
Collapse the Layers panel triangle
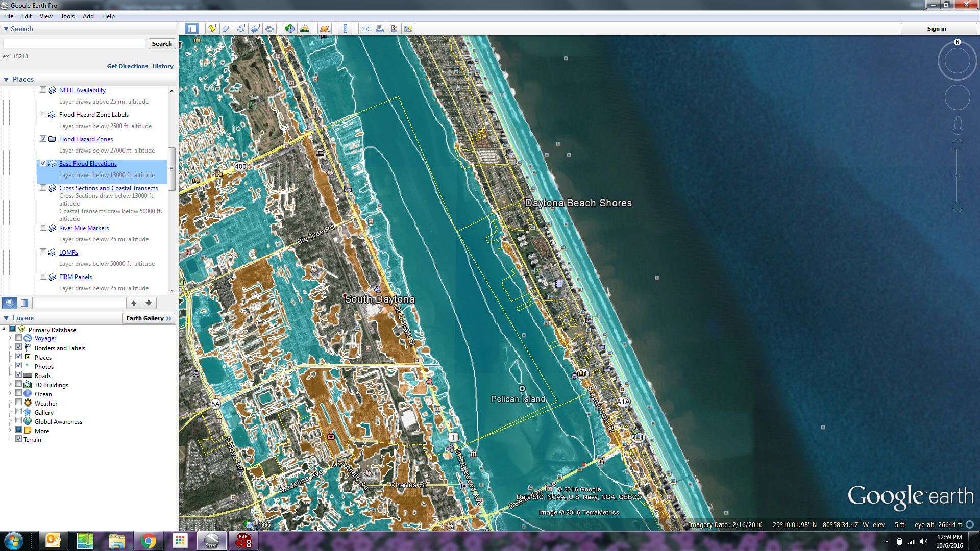pyautogui.click(x=6, y=318)
